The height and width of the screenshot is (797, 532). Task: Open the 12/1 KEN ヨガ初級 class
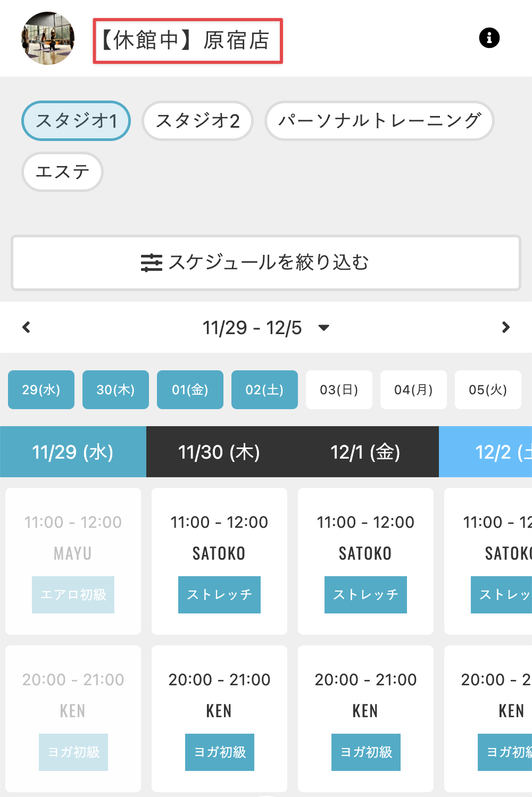tap(365, 752)
